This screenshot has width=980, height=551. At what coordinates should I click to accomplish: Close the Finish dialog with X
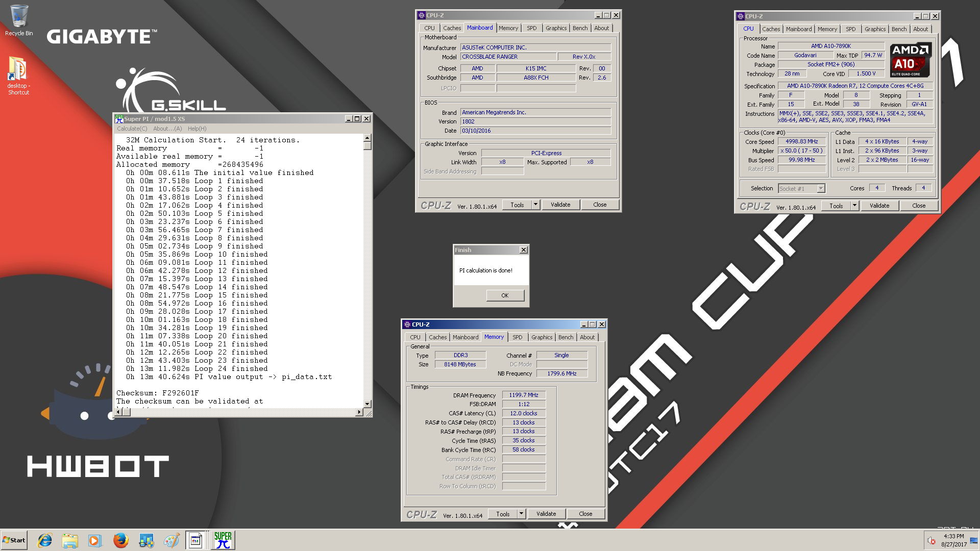523,250
